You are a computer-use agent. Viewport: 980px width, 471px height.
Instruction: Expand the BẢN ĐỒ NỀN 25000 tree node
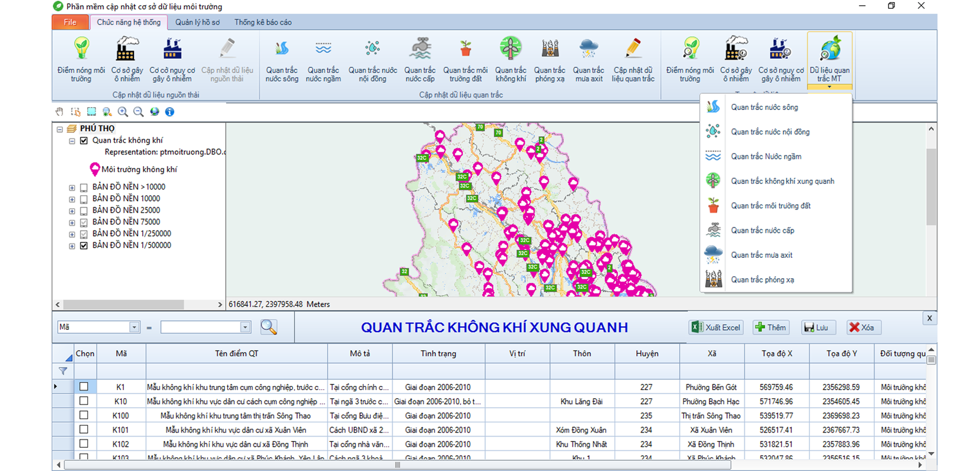tap(72, 211)
